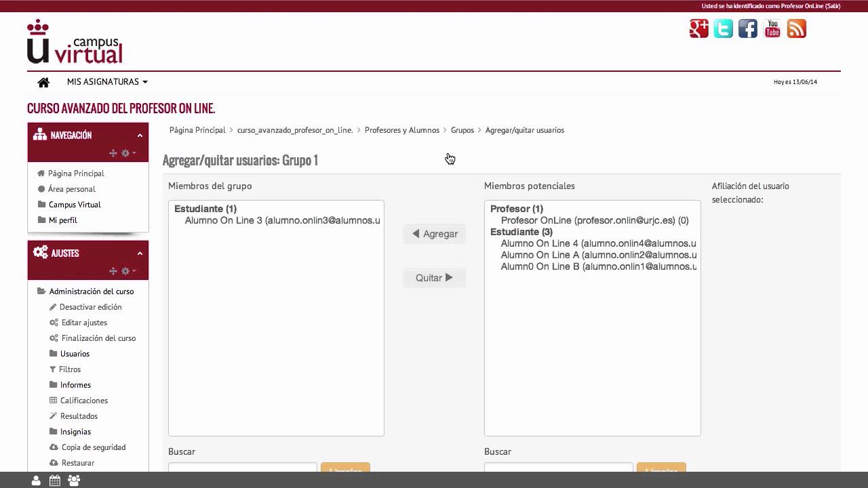Click Desactivar edición link
This screenshot has width=868, height=488.
[x=91, y=307]
